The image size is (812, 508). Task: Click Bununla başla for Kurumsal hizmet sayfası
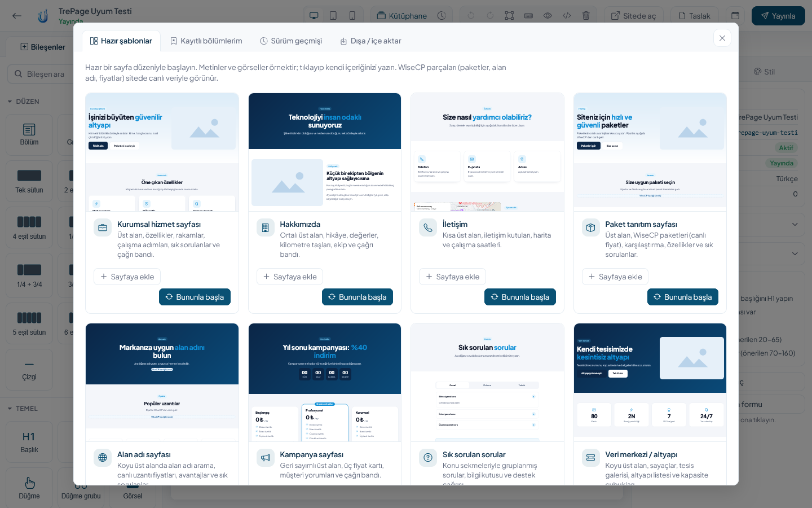pos(195,297)
